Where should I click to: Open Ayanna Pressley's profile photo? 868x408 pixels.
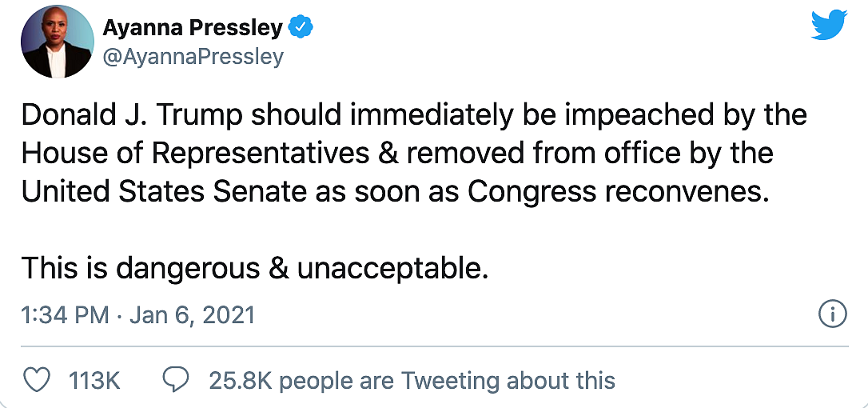click(x=58, y=42)
